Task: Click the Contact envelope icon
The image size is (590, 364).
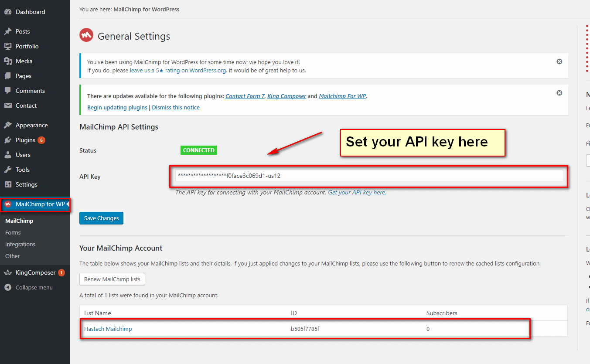Action: 8,105
